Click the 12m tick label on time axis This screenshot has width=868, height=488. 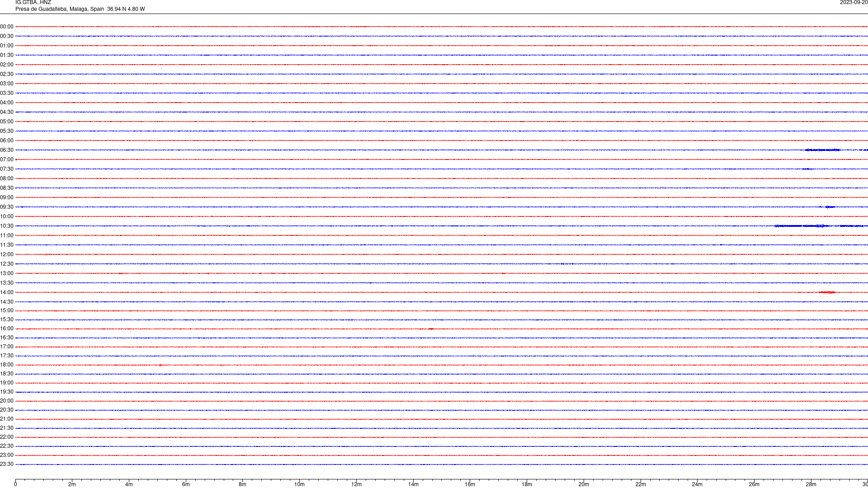click(356, 484)
